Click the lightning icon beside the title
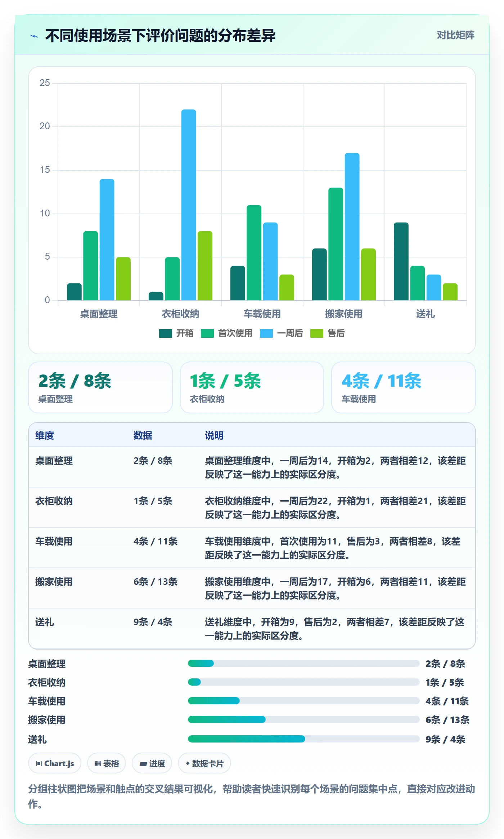504x839 pixels. click(x=34, y=36)
